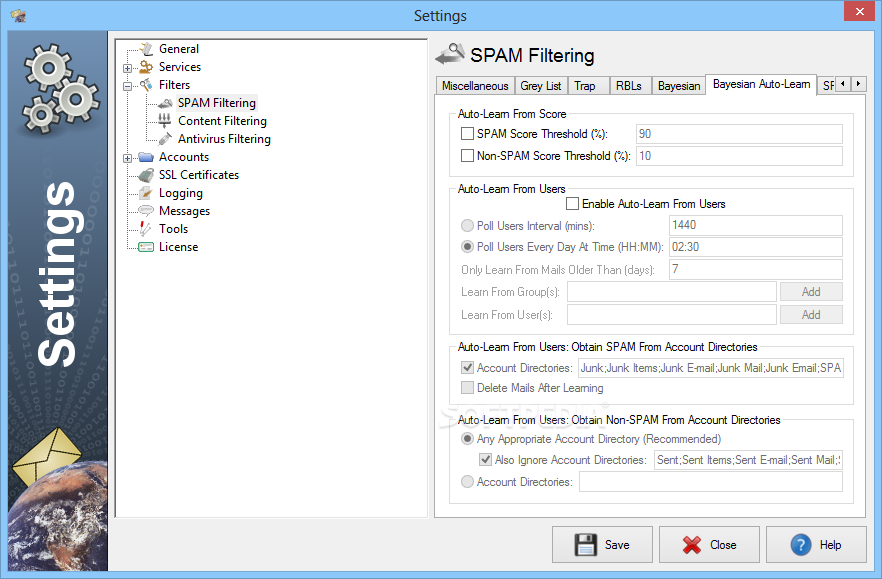Click the blue question mark Help icon

click(x=800, y=545)
